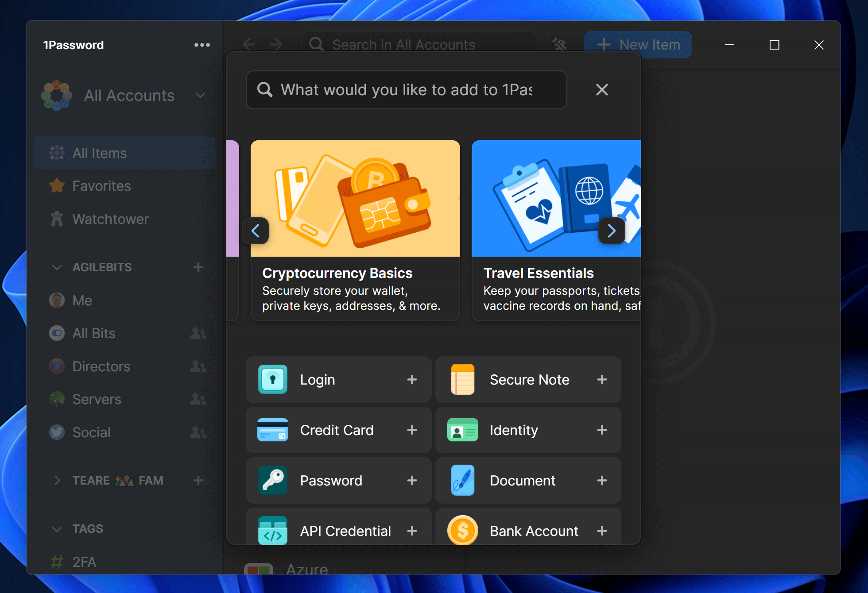
Task: Create a new Credit Card item
Action: (339, 430)
